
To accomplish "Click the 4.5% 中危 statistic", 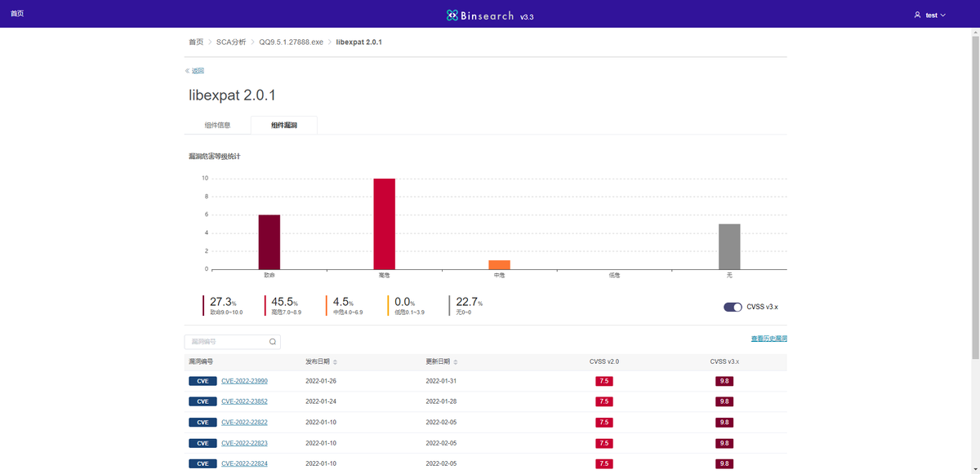I will [x=344, y=306].
